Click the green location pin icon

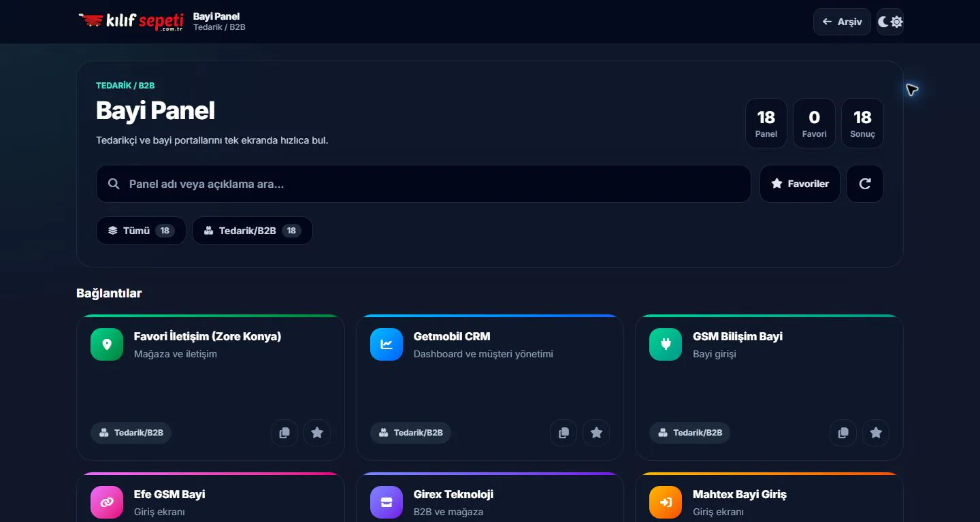click(x=107, y=344)
